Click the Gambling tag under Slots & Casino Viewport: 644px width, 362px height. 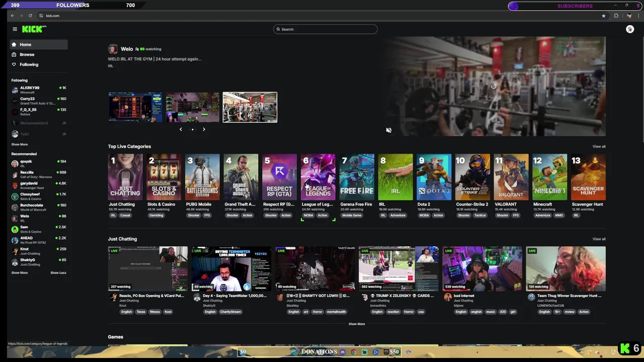pos(156,215)
